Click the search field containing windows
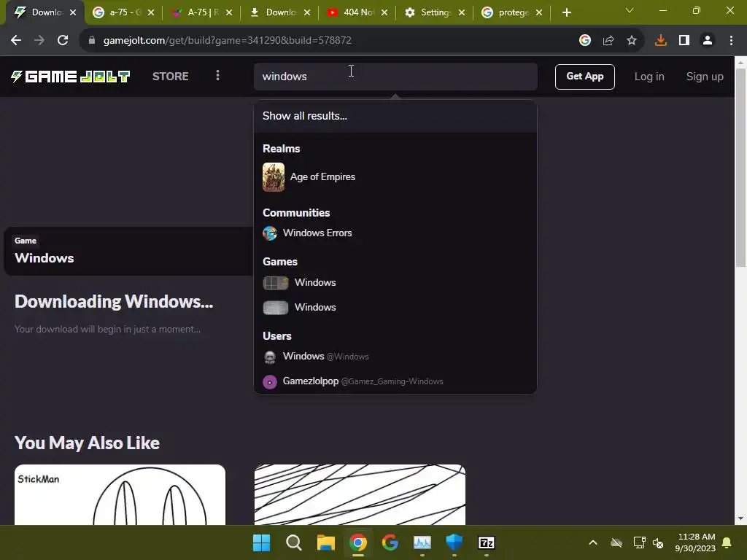Screen dimensions: 747x560 point(395,77)
